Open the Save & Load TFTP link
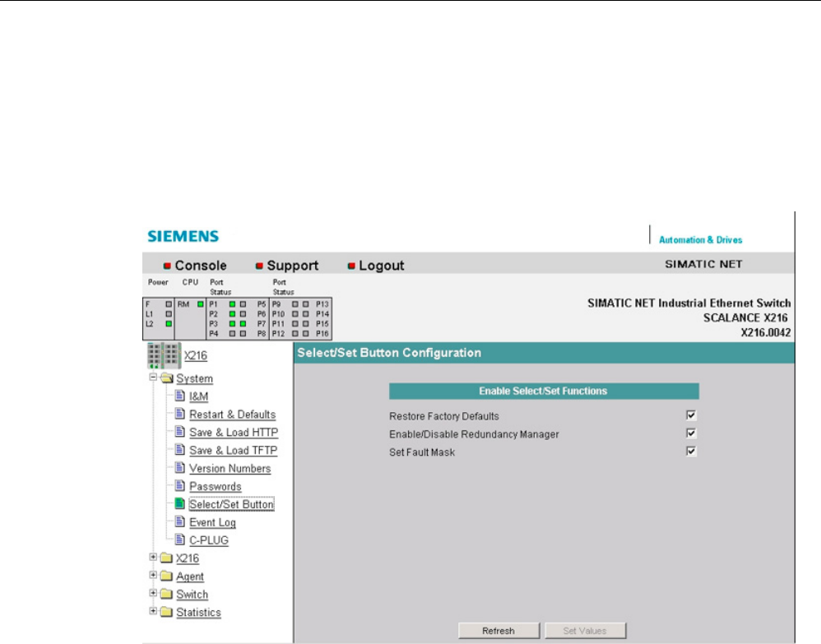The height and width of the screenshot is (644, 821). [x=233, y=450]
